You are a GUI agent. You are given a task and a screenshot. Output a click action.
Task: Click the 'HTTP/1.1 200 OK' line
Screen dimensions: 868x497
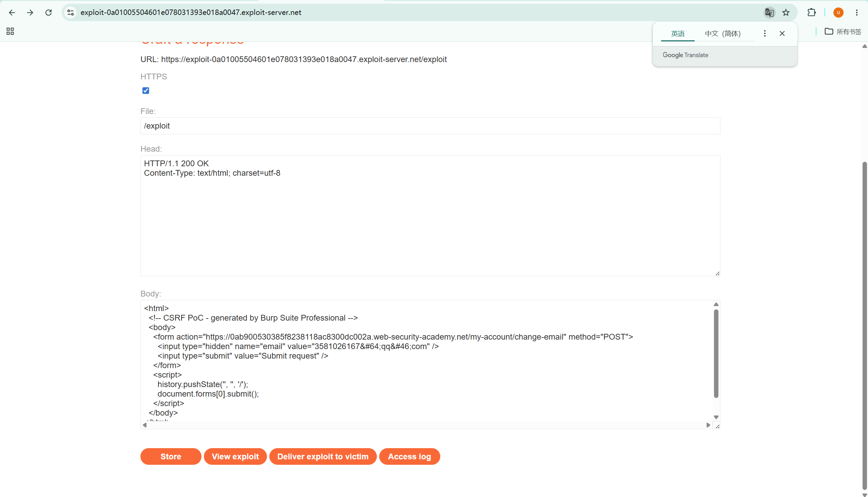click(176, 164)
